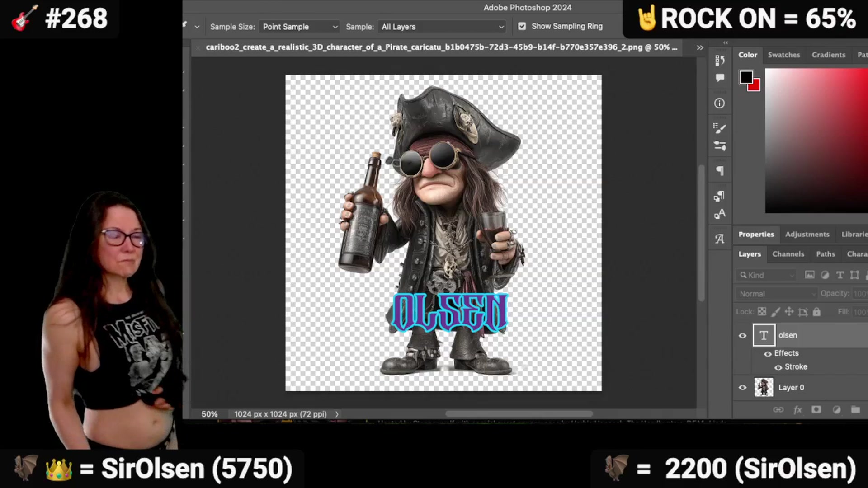Open the Brush Settings panel icon
The image size is (868, 488).
[x=720, y=146]
